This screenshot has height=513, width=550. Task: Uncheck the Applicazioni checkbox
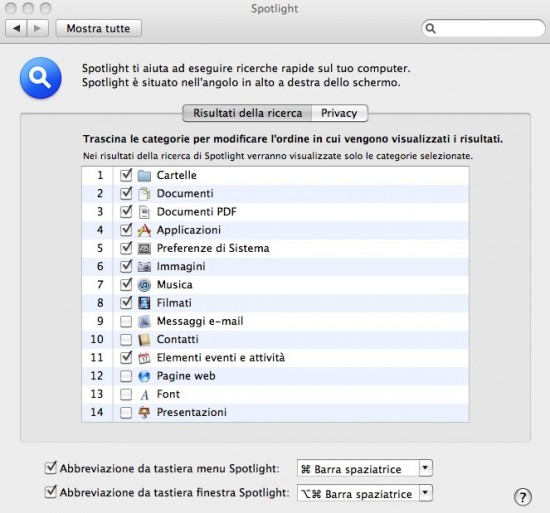pos(126,230)
